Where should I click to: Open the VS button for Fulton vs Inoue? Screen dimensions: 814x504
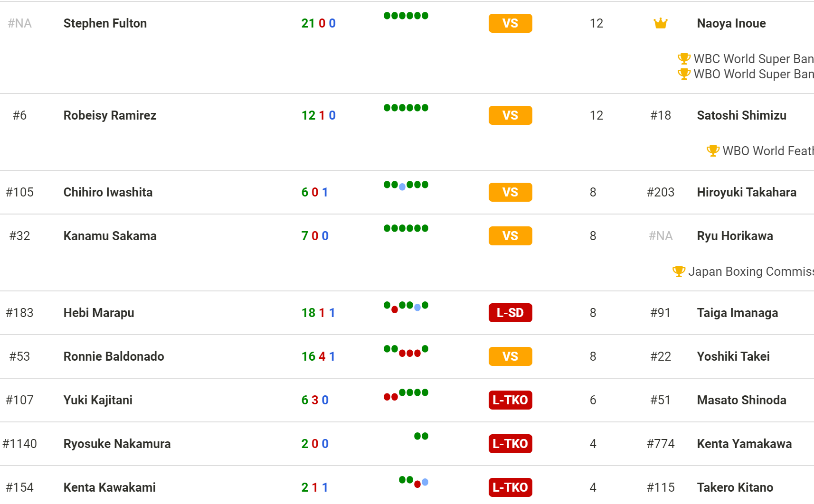point(510,23)
